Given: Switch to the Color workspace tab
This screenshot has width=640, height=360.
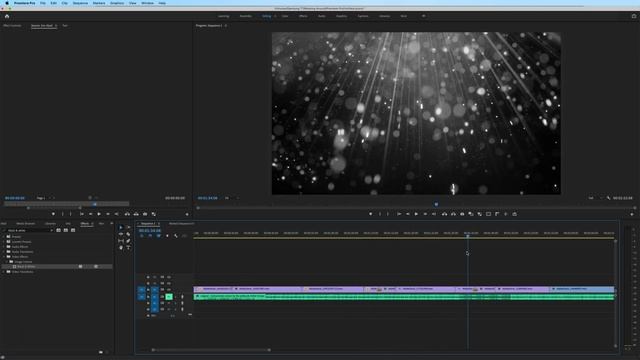Looking at the screenshot, I should [285, 16].
